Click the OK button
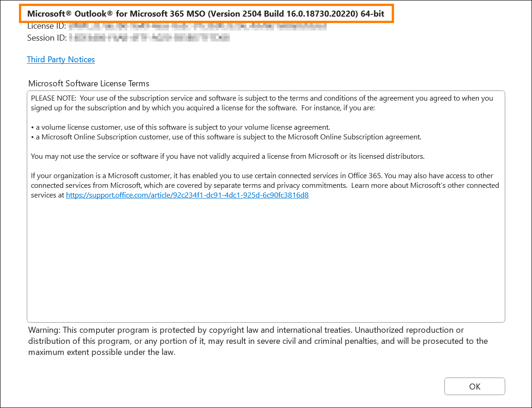532x408 pixels. pyautogui.click(x=474, y=386)
